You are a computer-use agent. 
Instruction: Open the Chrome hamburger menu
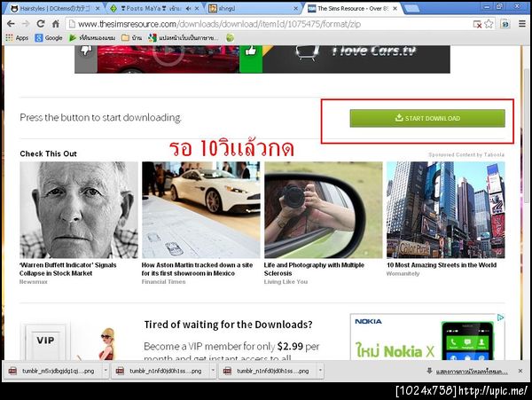click(x=522, y=24)
